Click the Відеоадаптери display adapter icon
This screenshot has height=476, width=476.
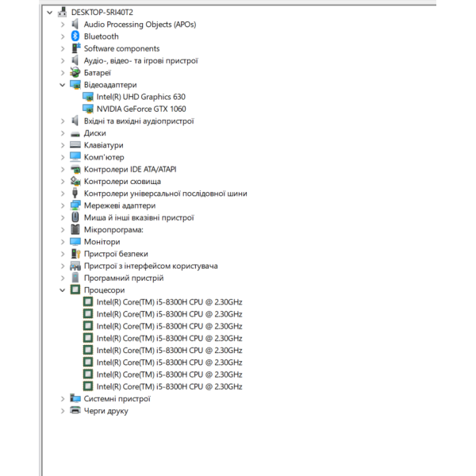[75, 85]
